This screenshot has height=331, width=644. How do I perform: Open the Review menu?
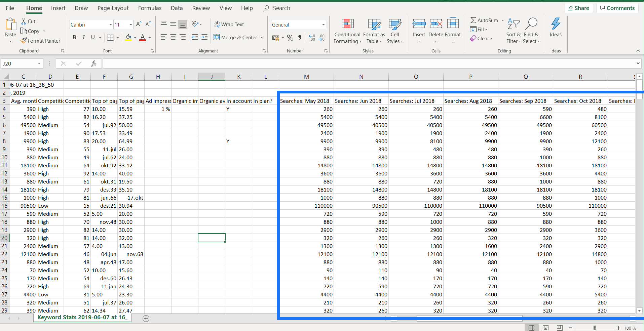coord(201,8)
